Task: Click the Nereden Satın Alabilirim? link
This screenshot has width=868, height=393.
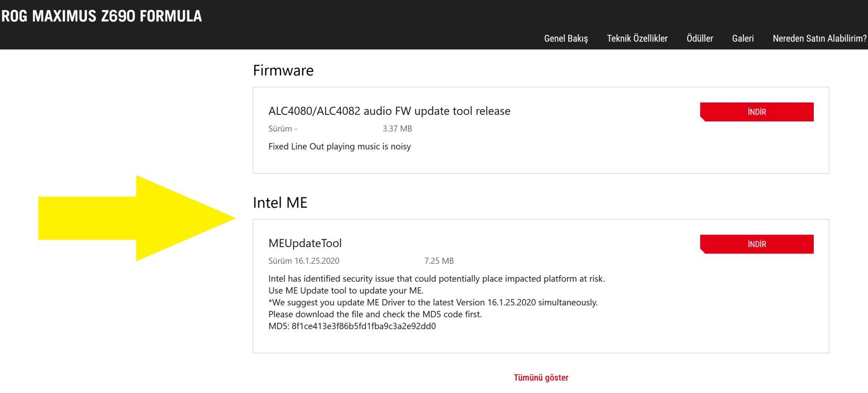Action: (819, 38)
